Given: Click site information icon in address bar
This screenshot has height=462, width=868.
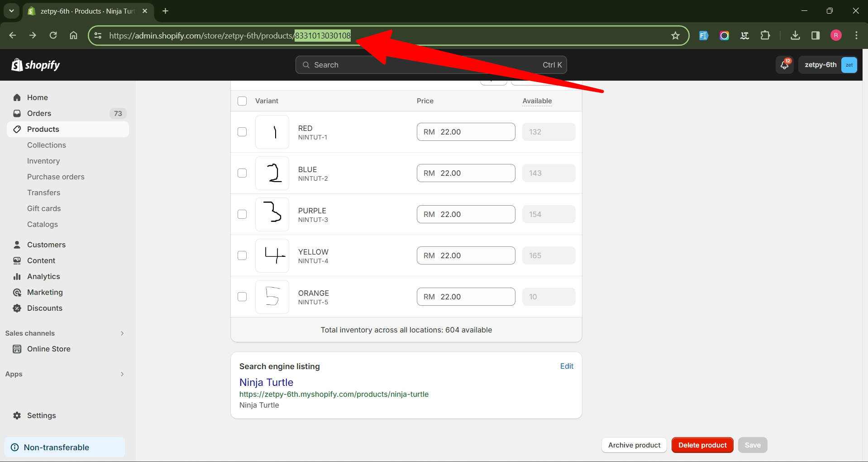Looking at the screenshot, I should (98, 35).
